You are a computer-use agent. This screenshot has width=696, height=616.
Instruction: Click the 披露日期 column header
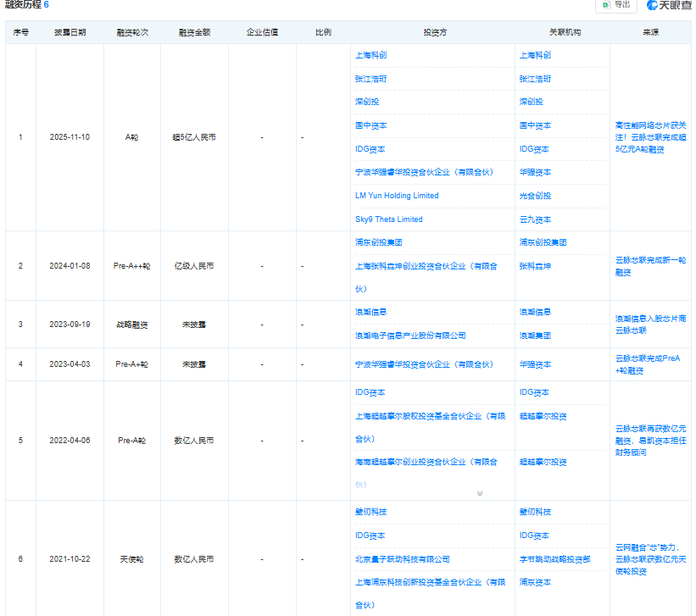[x=70, y=32]
